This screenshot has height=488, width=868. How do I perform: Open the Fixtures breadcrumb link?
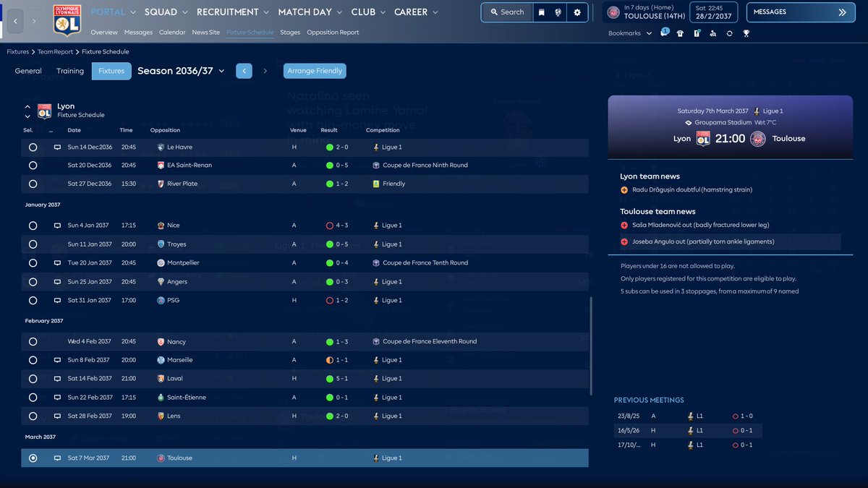18,52
